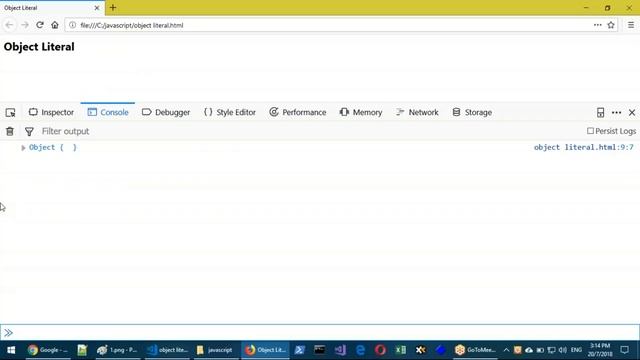Click the address bar URL
Viewport: 640px width, 360px height.
tap(131, 25)
